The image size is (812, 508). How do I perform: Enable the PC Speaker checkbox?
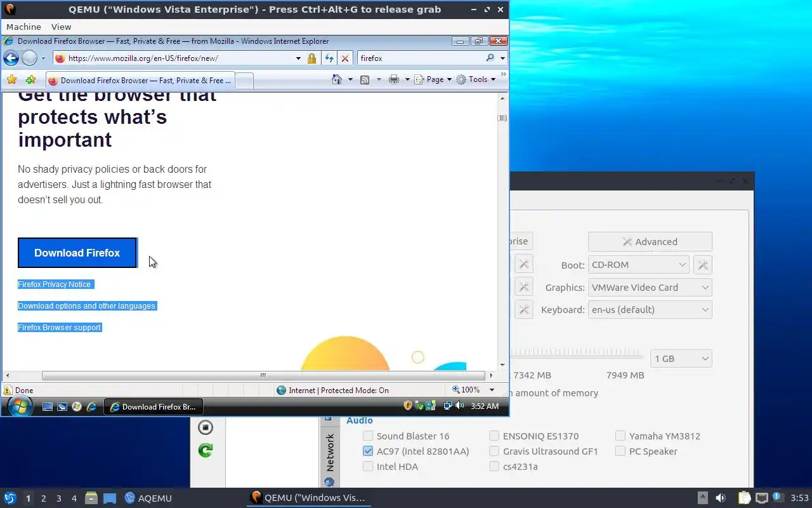point(620,451)
